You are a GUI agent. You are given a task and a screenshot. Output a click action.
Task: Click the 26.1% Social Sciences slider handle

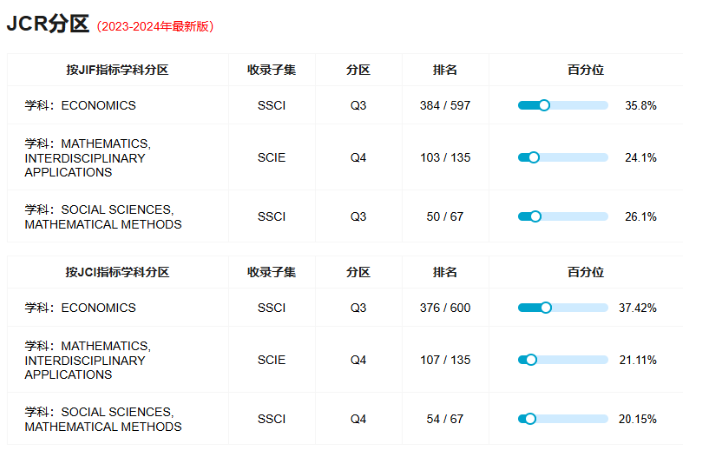[x=535, y=217]
